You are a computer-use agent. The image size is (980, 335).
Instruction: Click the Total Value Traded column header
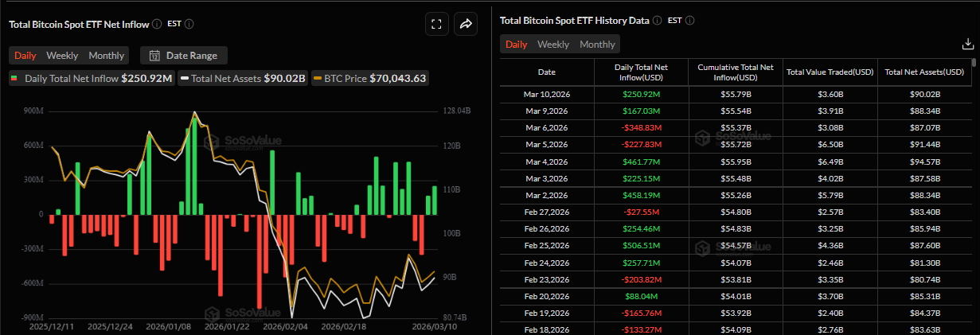(x=830, y=72)
